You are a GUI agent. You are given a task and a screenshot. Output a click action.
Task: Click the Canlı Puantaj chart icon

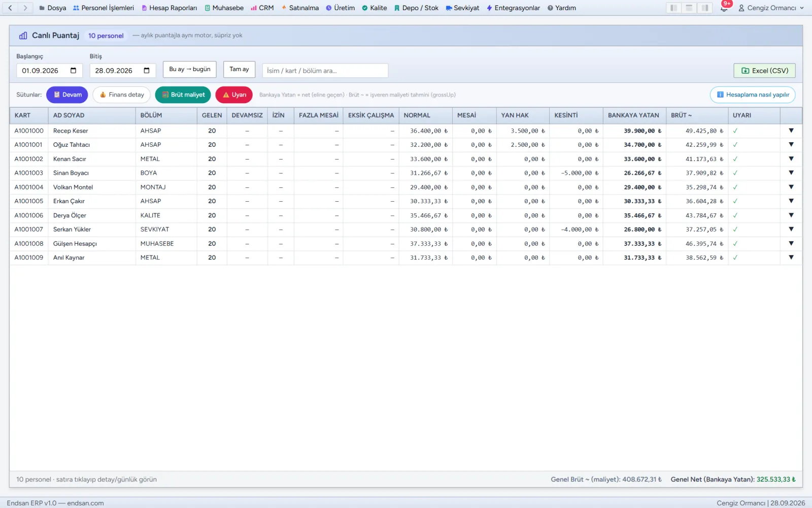click(23, 36)
